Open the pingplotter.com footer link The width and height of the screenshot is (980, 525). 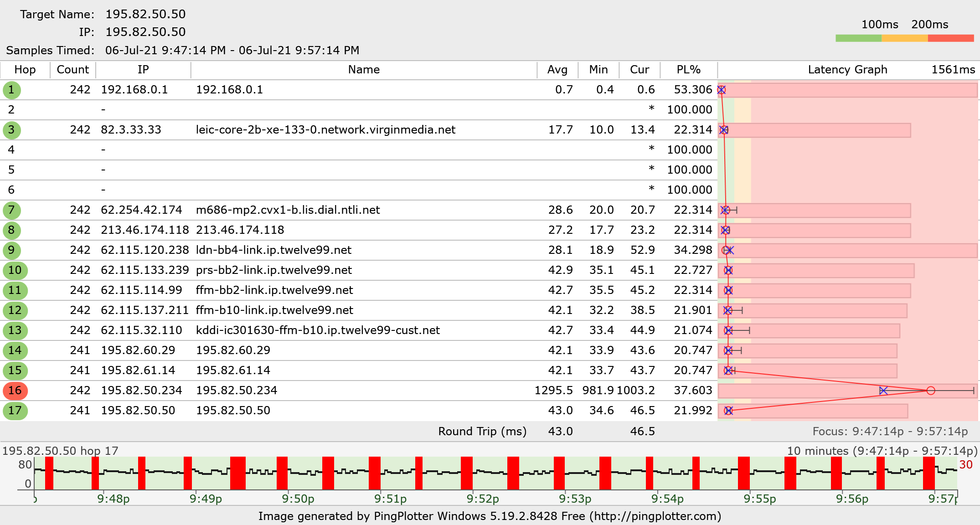[x=655, y=516]
